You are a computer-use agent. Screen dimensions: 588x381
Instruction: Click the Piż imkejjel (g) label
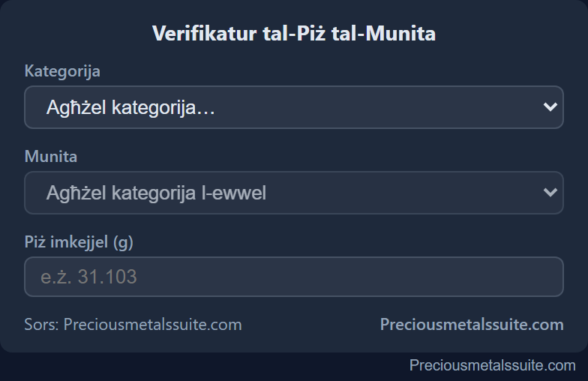tap(79, 242)
